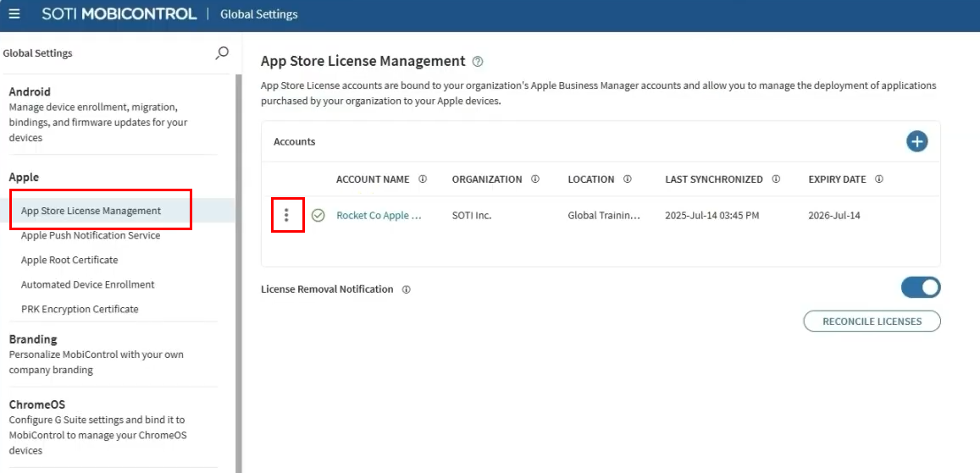Screen dimensions: 980x473
Task: Open PRK Encryption Certificate settings
Action: pyautogui.click(x=80, y=309)
